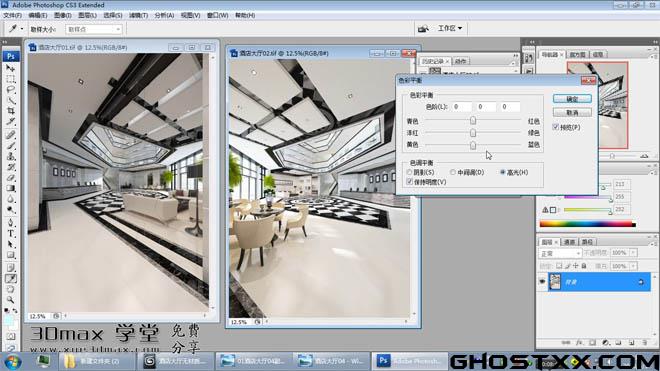The width and height of the screenshot is (660, 371).
Task: Select the Type tool
Action: pos(11,234)
